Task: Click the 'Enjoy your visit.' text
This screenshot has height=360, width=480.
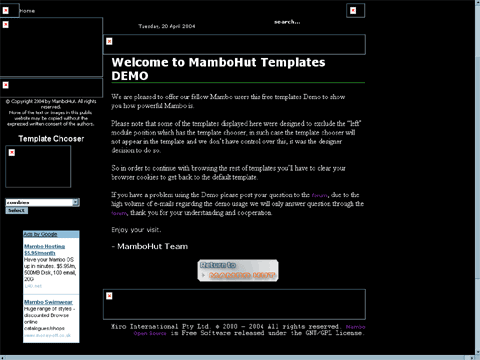Action: point(136,230)
